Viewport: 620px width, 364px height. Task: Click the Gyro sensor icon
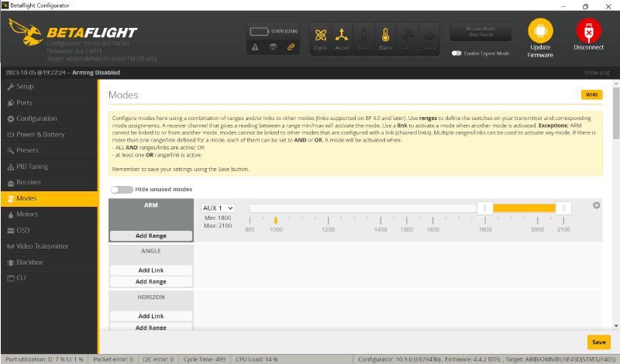pos(320,36)
